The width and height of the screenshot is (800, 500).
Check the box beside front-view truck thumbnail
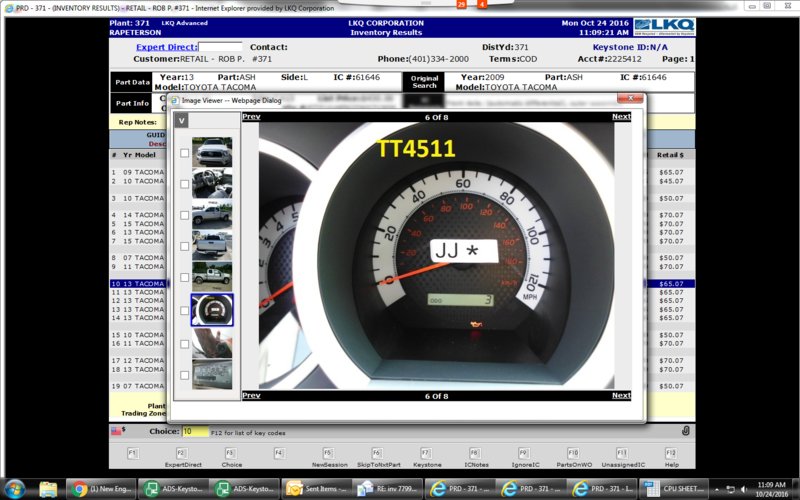pyautogui.click(x=185, y=153)
